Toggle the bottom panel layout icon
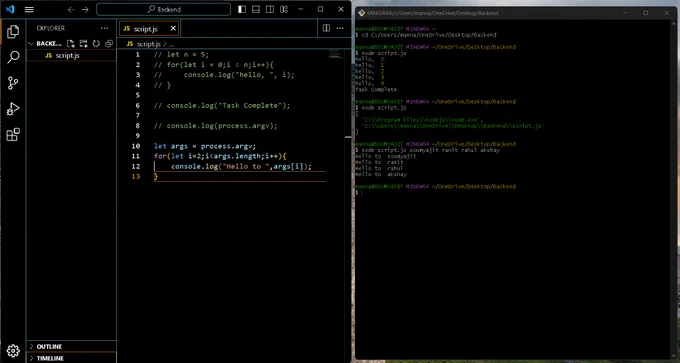 coord(256,9)
